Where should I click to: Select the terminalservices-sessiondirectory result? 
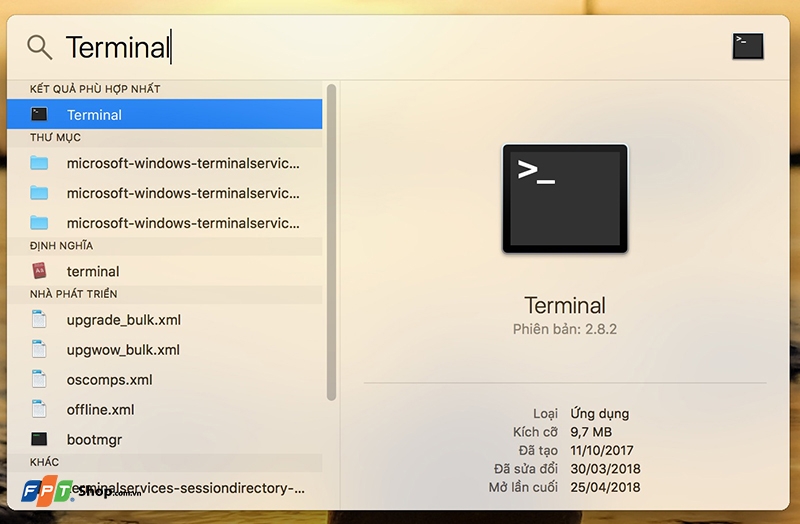(164, 488)
